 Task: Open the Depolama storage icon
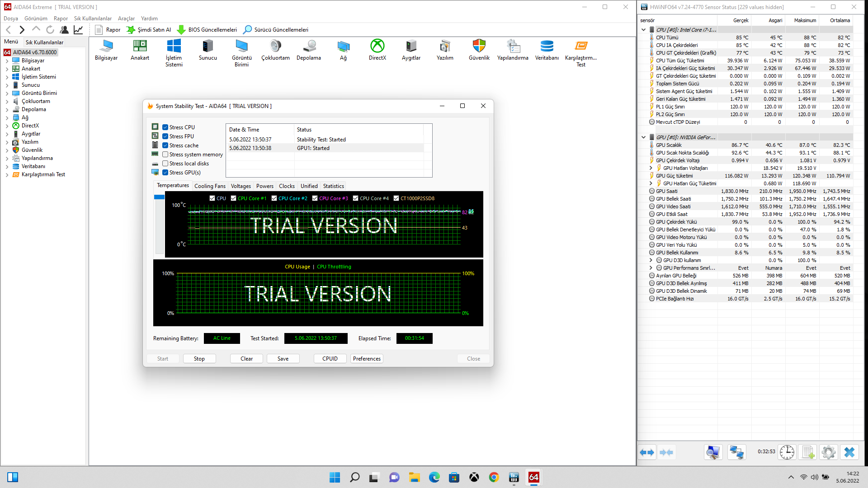pyautogui.click(x=309, y=46)
